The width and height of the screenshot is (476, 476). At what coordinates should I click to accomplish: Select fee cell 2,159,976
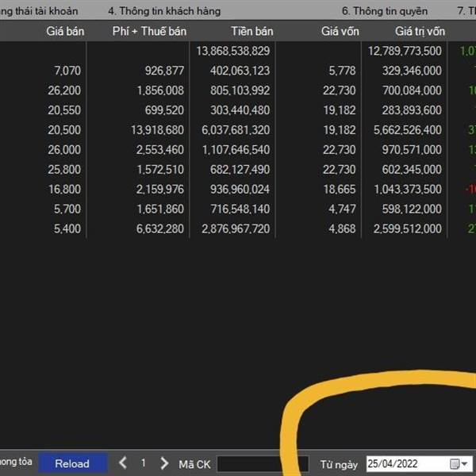coord(160,190)
